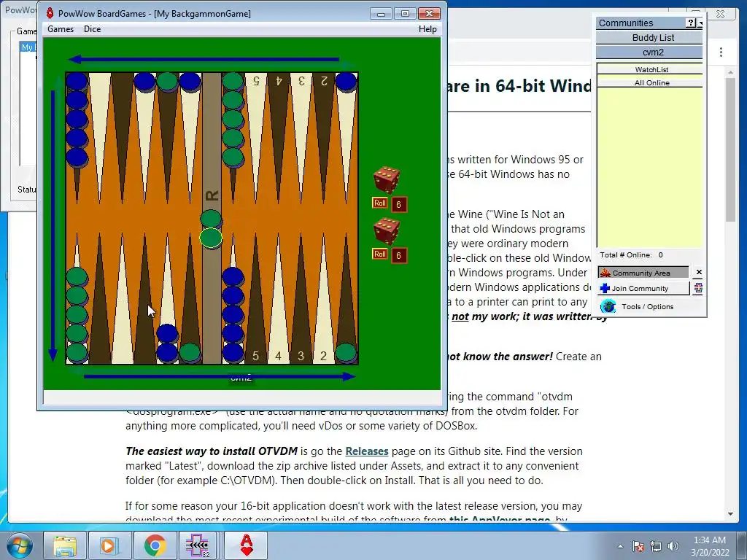This screenshot has height=560, width=747.
Task: Click the globe icon beside Tools / Options
Action: click(608, 306)
